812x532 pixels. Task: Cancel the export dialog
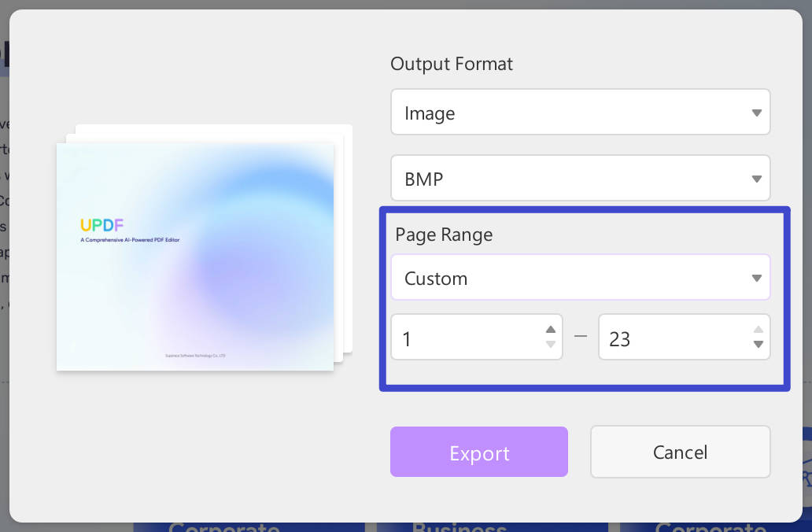pyautogui.click(x=680, y=452)
